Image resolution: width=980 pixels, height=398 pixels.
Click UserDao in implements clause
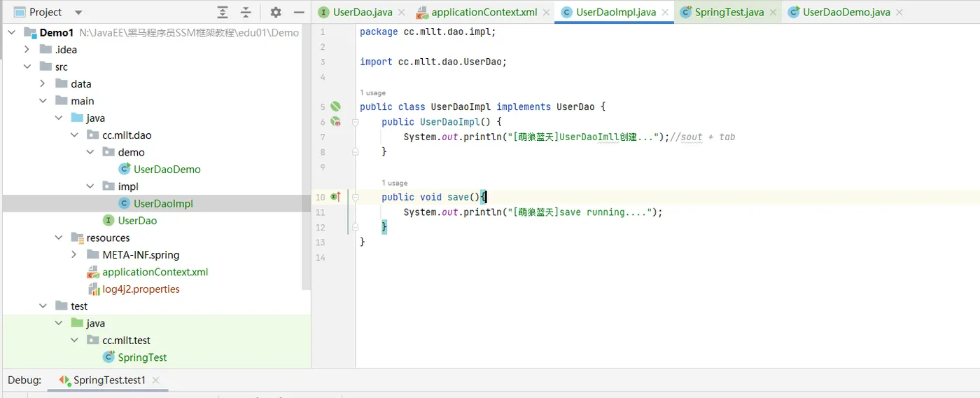click(575, 107)
